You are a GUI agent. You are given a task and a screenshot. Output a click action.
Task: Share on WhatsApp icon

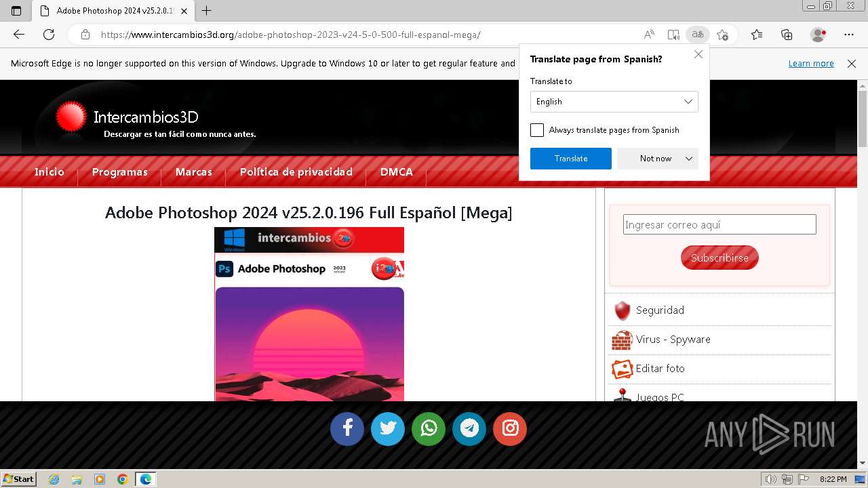tap(429, 428)
